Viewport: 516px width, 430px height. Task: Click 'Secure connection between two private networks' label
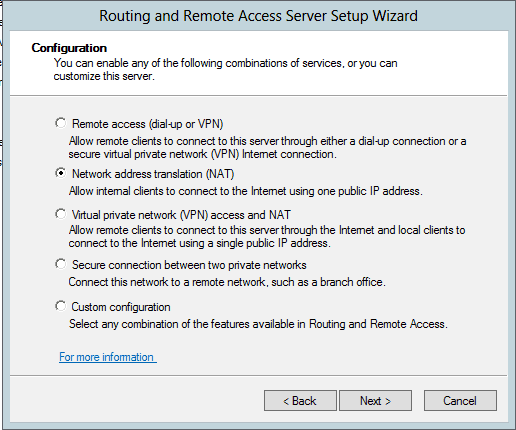point(189,265)
